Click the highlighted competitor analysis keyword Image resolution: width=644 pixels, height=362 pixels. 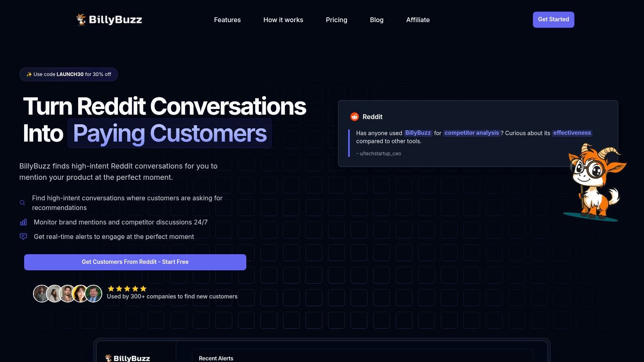(x=472, y=133)
